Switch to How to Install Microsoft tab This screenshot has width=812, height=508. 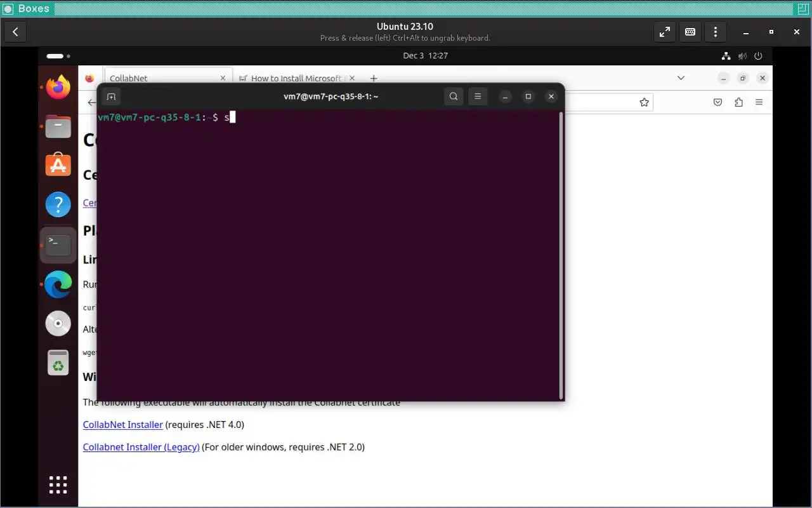click(296, 78)
